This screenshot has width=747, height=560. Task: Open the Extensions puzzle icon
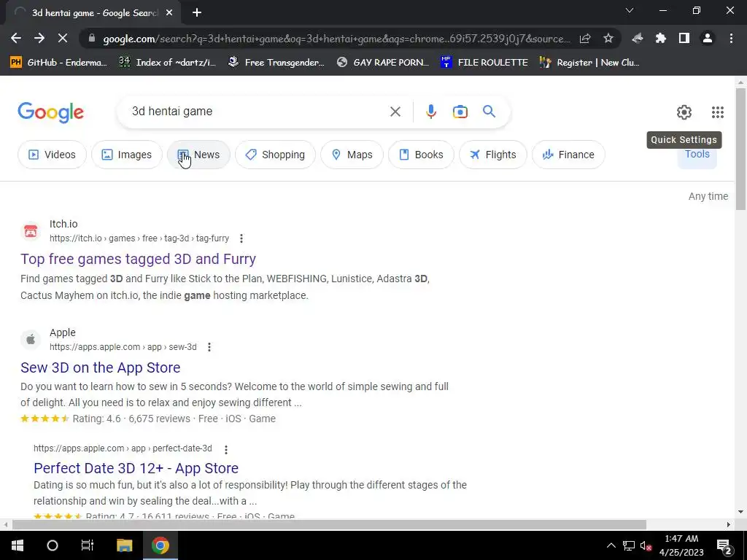click(661, 39)
